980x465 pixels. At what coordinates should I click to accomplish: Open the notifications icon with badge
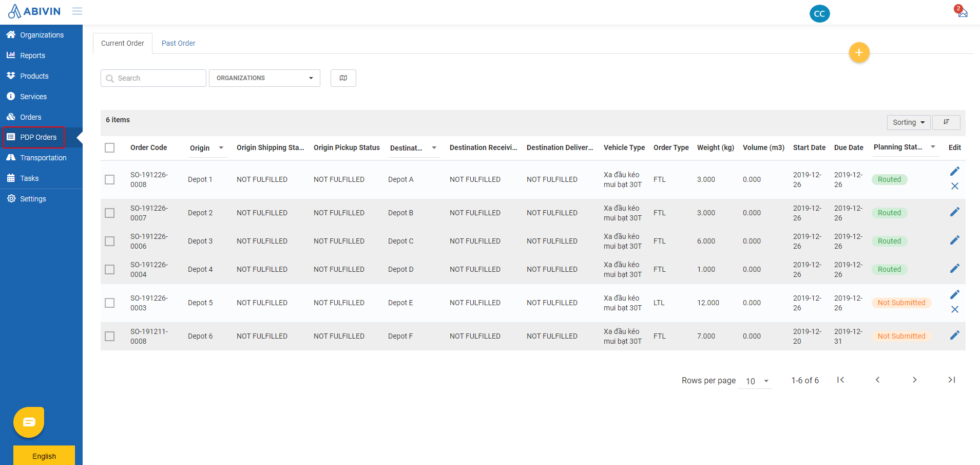[961, 11]
